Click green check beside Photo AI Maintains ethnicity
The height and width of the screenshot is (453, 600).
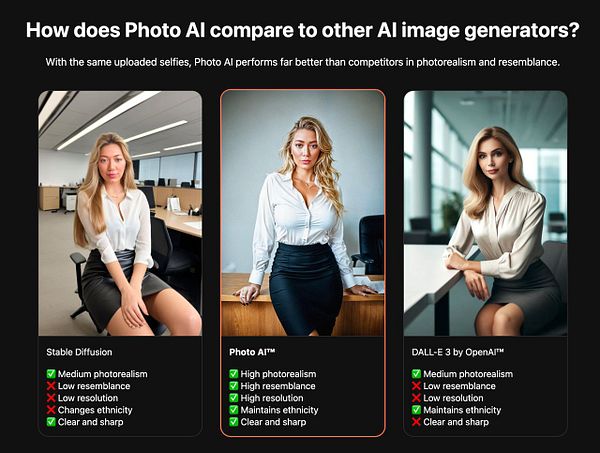(x=233, y=410)
